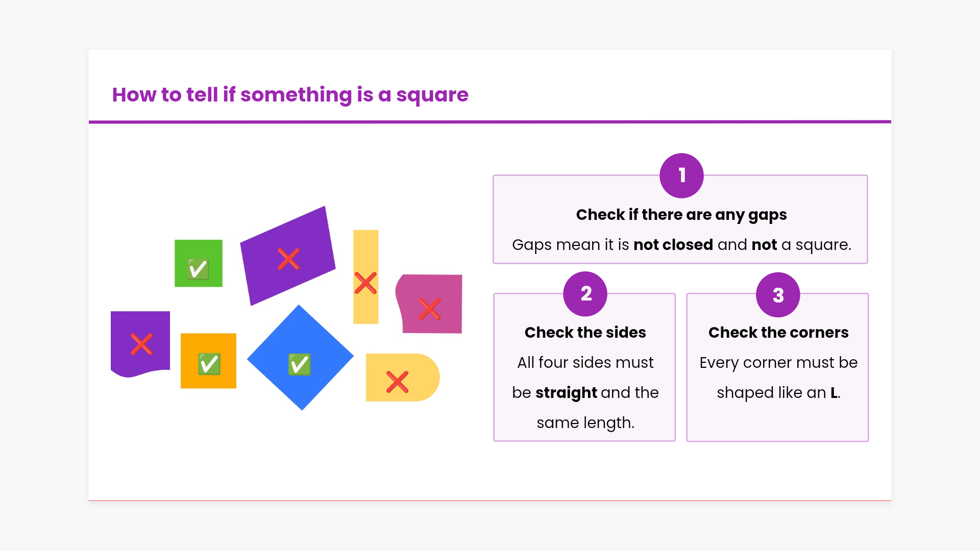The height and width of the screenshot is (551, 980).
Task: Click the purple line under the title
Action: [x=490, y=122]
